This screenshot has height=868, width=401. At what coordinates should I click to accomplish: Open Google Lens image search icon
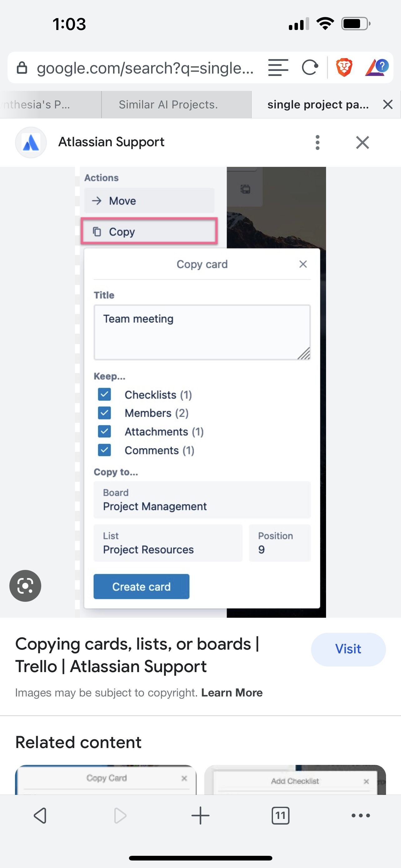point(25,586)
